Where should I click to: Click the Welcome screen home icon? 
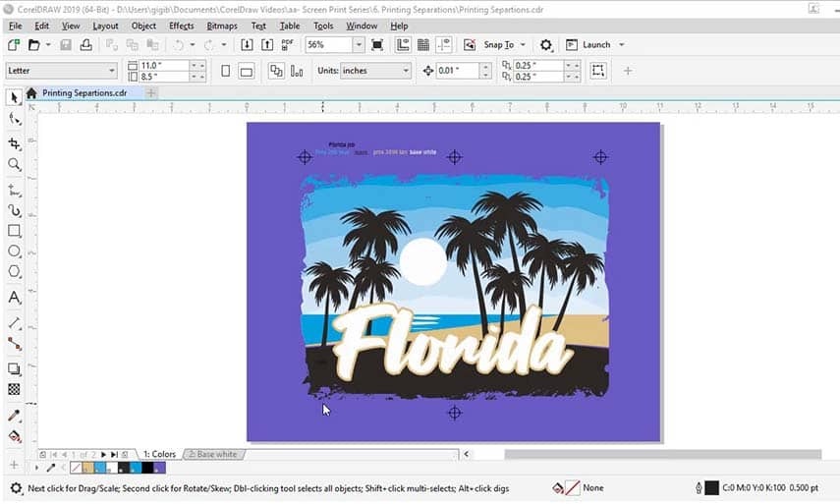point(31,93)
